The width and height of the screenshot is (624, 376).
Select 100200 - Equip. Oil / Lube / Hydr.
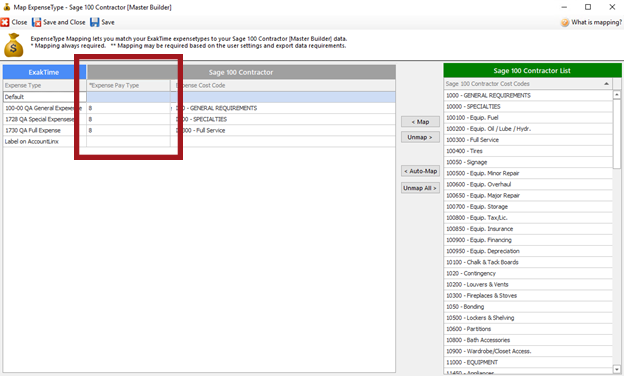point(528,129)
